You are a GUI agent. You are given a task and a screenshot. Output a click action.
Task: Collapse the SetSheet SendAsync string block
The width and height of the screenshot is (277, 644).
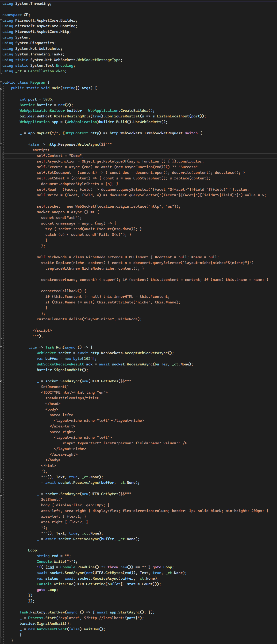click(1, 494)
